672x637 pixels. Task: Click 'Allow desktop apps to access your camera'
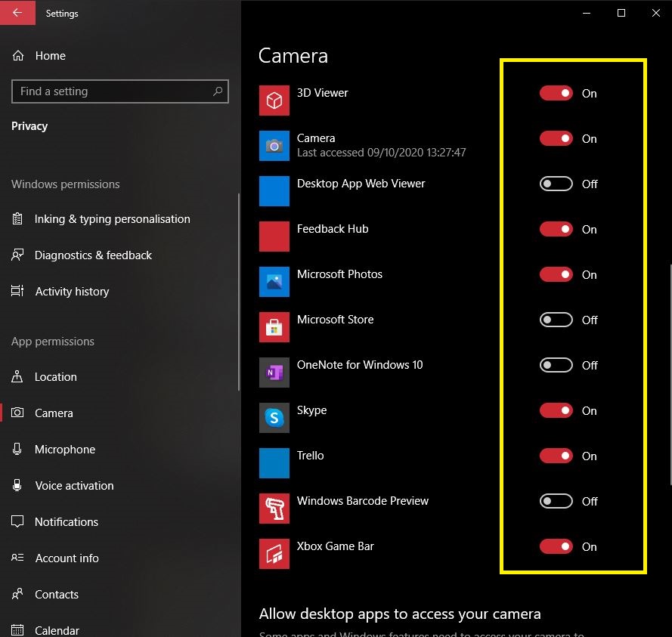(x=400, y=614)
